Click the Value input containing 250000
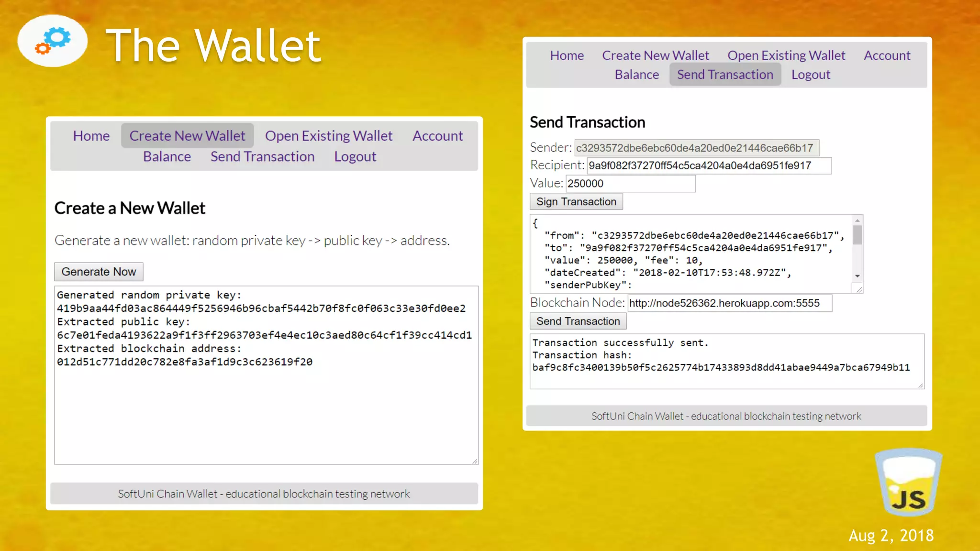980x551 pixels. (x=631, y=183)
